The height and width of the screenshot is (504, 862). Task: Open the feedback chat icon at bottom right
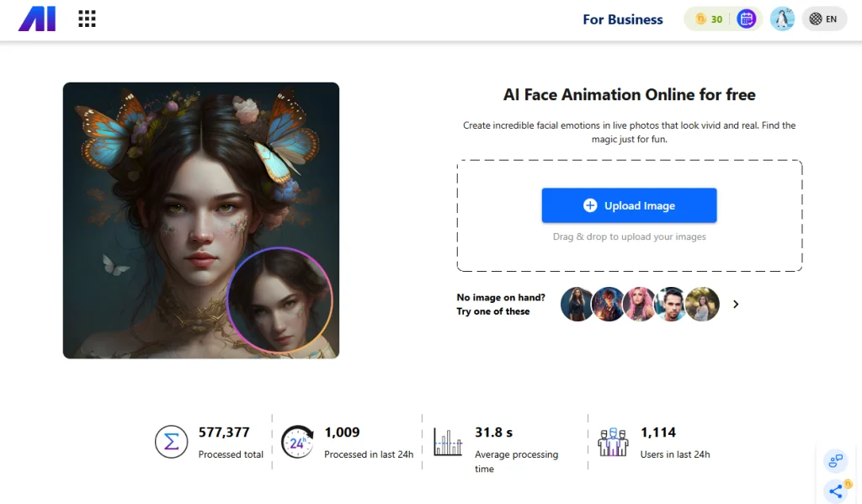835,460
